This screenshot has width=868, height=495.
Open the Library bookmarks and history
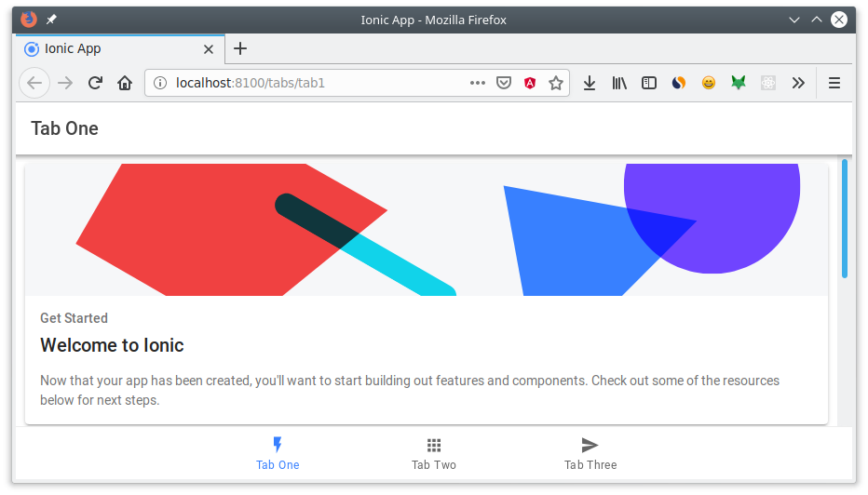pos(619,83)
